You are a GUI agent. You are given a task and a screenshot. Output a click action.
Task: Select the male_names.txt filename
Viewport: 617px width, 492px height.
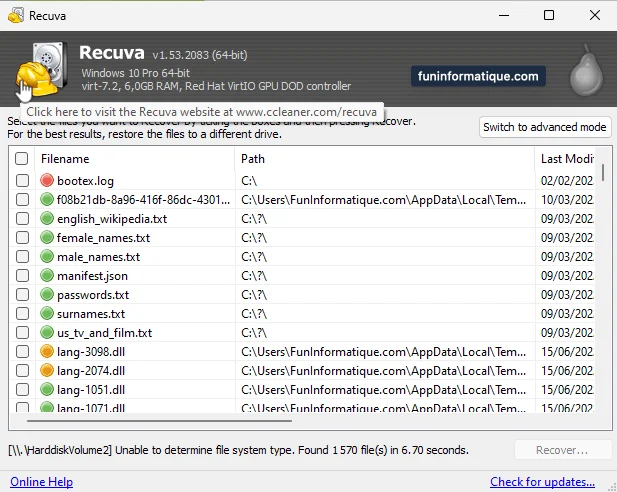[x=99, y=257]
